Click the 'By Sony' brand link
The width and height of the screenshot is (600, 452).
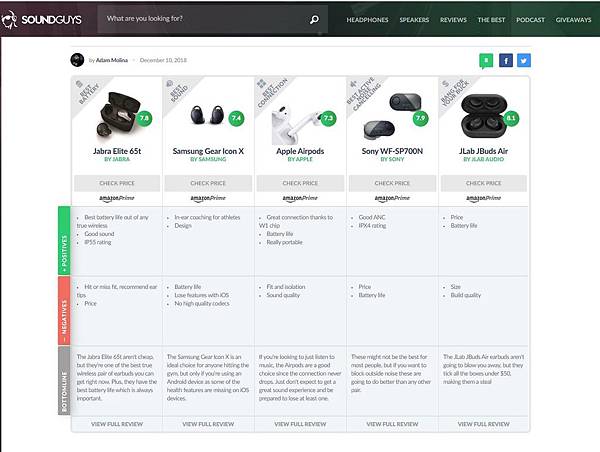pos(392,159)
